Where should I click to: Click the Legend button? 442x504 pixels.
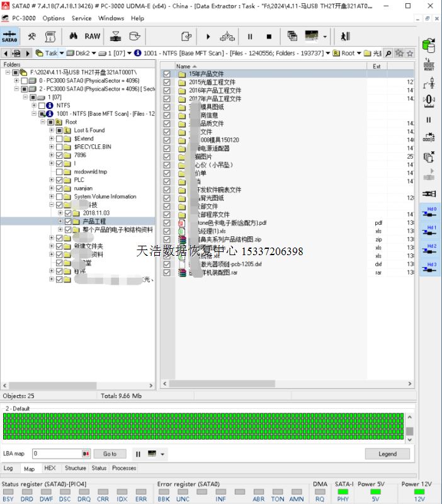[387, 454]
